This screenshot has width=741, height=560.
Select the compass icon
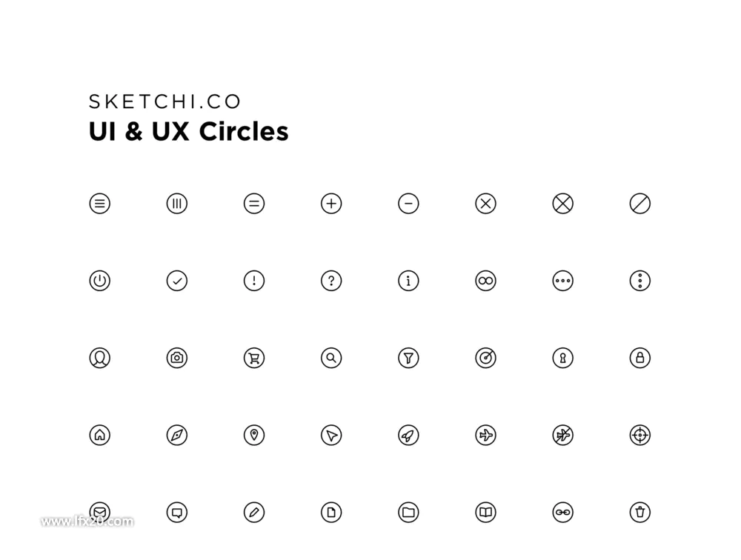tap(177, 435)
